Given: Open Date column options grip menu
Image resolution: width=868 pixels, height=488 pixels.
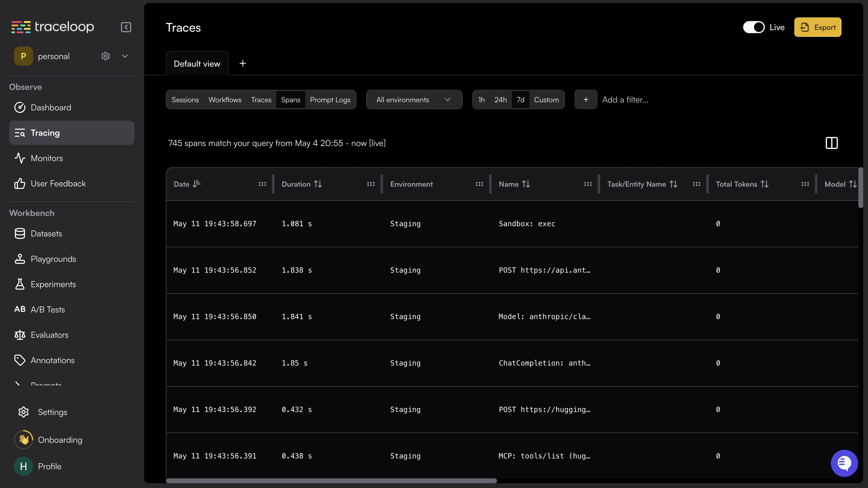Looking at the screenshot, I should click(262, 184).
